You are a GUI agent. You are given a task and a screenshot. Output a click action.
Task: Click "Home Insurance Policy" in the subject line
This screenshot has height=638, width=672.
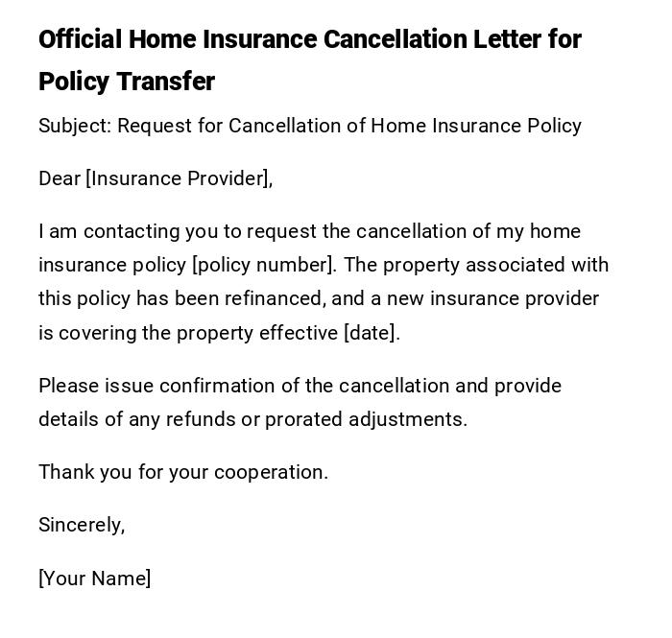pos(476,126)
